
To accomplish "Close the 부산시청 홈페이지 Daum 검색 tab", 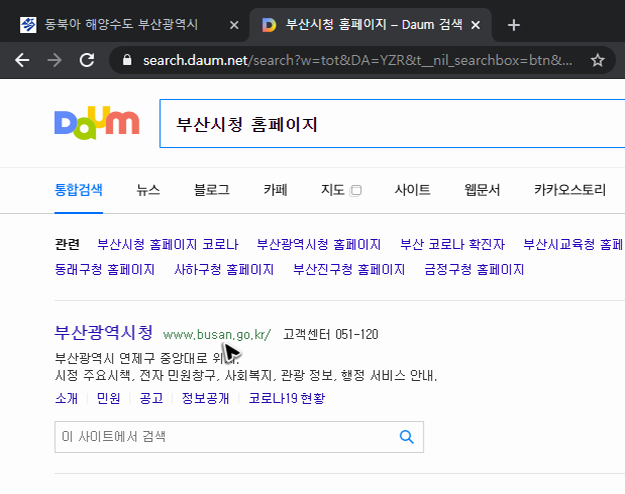I will pos(475,25).
